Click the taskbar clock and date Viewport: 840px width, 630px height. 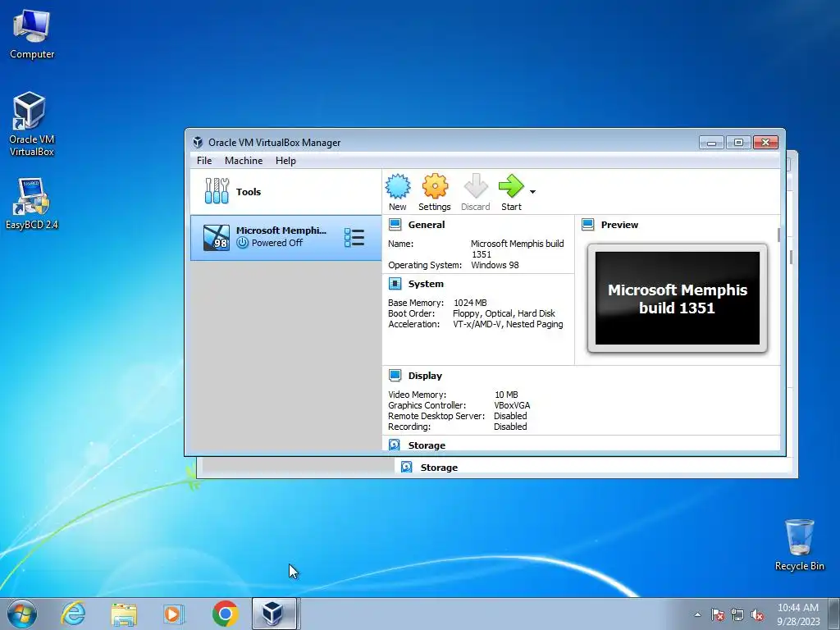798,614
